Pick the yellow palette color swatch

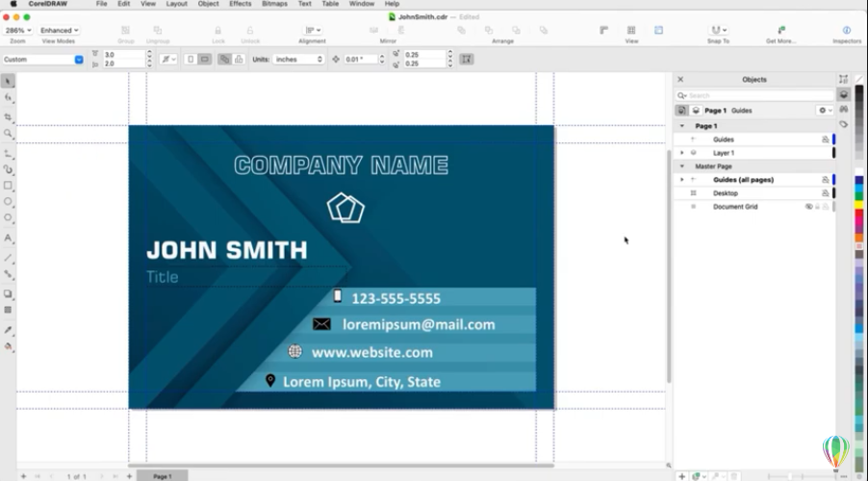858,205
